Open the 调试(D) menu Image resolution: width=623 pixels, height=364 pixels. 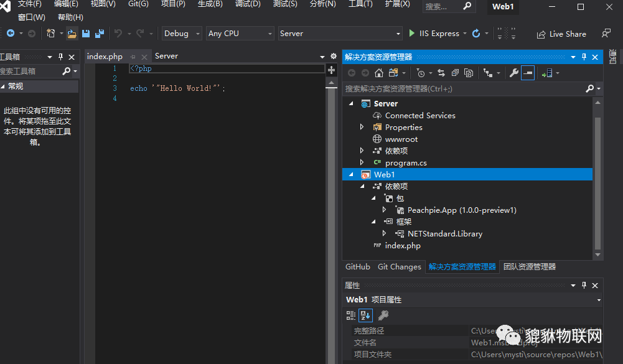click(x=248, y=4)
